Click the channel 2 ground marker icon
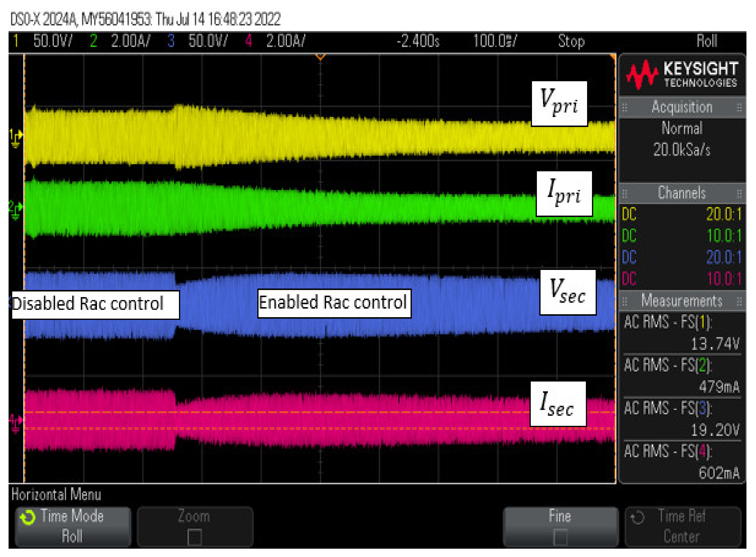The image size is (756, 557). [15, 210]
